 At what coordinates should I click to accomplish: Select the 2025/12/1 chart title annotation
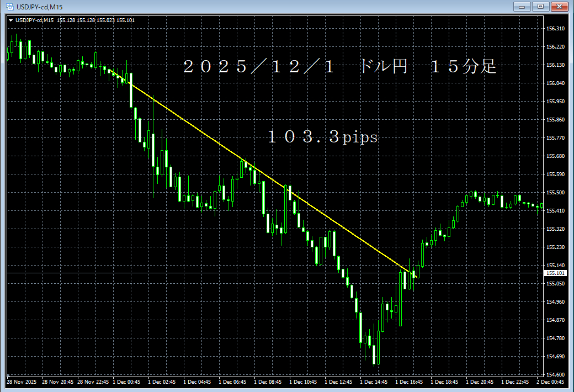(x=339, y=66)
